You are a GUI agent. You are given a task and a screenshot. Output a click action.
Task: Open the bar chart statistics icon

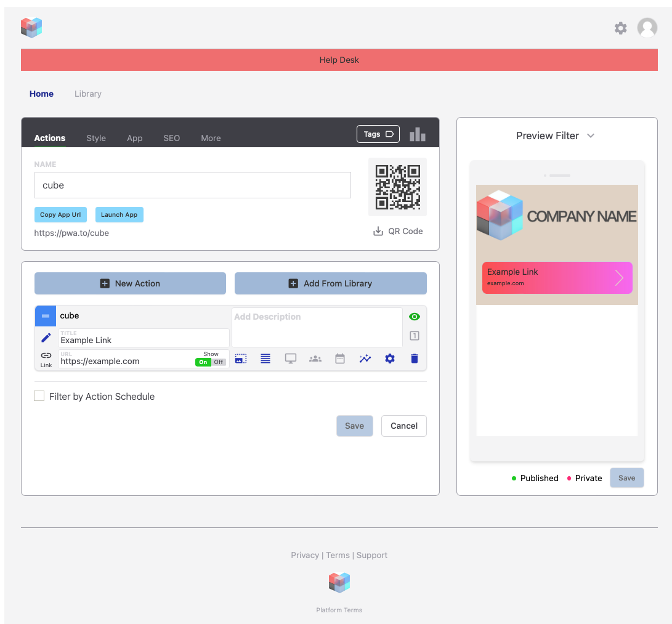[418, 134]
